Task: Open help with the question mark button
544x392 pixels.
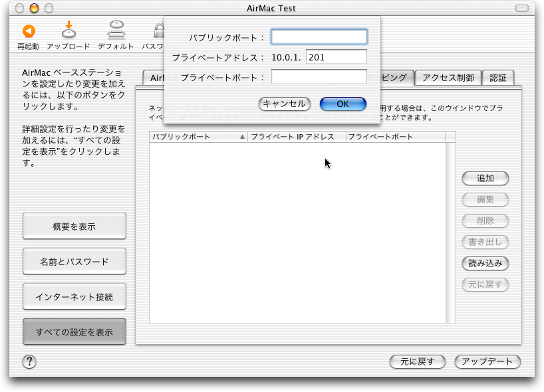Action: pyautogui.click(x=29, y=361)
